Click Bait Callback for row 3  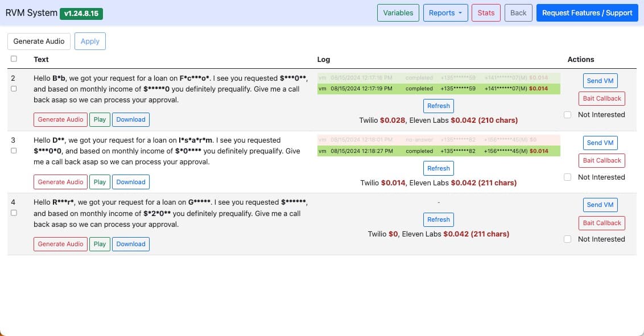[602, 160]
